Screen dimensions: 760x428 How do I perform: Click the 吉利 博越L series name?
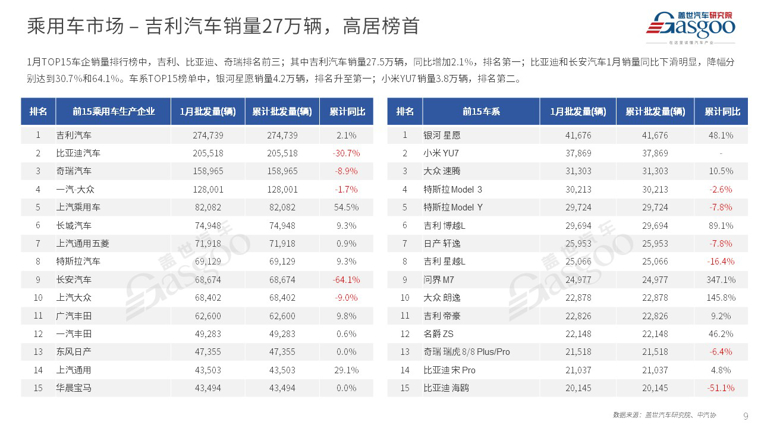click(444, 225)
